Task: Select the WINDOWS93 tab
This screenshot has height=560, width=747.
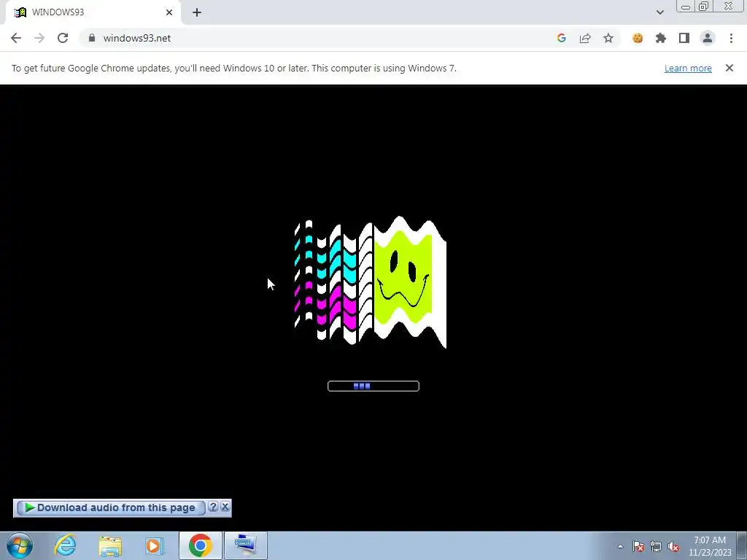Action: point(93,12)
